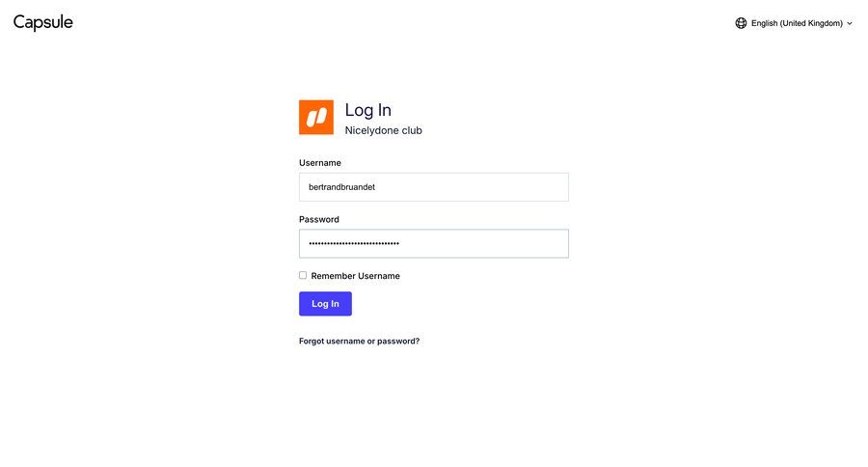Click the Password field label
This screenshot has width=868, height=467.
tap(319, 219)
